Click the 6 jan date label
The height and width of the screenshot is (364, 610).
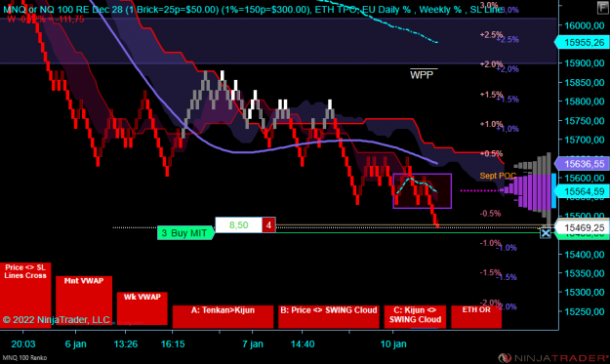tap(75, 344)
